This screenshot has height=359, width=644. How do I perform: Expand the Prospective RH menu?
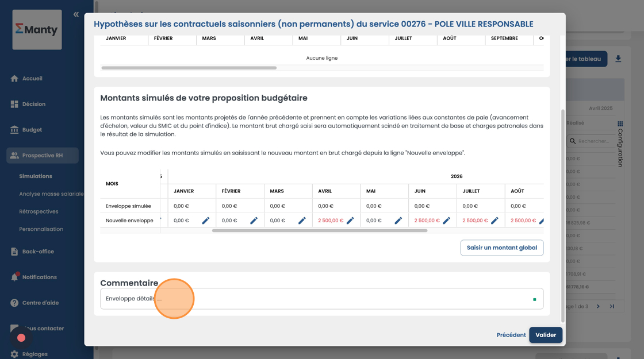point(43,155)
